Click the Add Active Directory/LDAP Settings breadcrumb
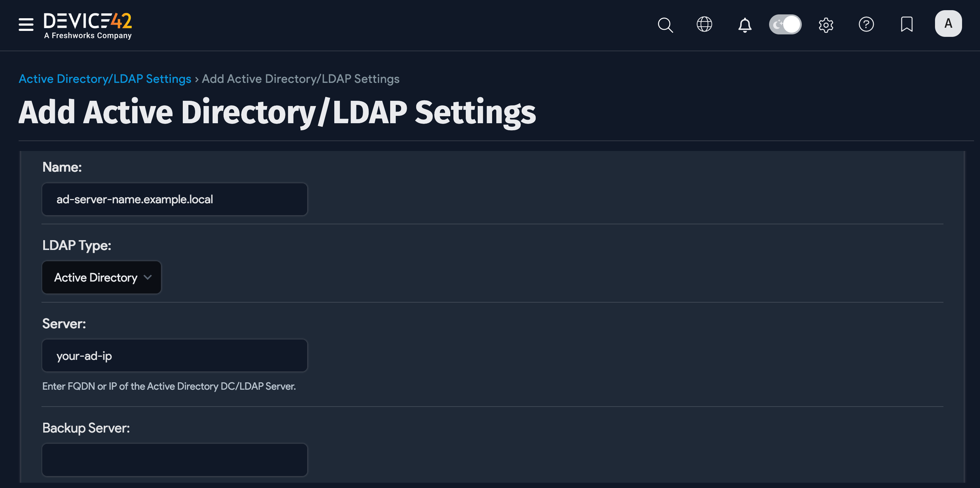The width and height of the screenshot is (980, 488). [x=300, y=79]
